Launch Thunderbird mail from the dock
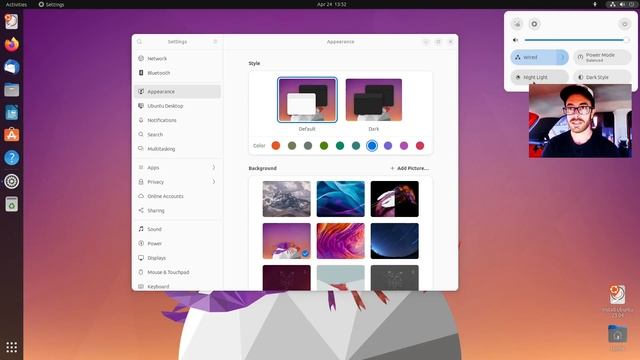640x360 pixels. [11, 67]
